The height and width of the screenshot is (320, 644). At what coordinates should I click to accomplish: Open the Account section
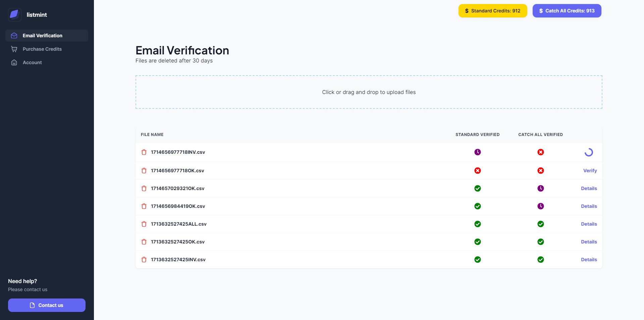[x=32, y=62]
